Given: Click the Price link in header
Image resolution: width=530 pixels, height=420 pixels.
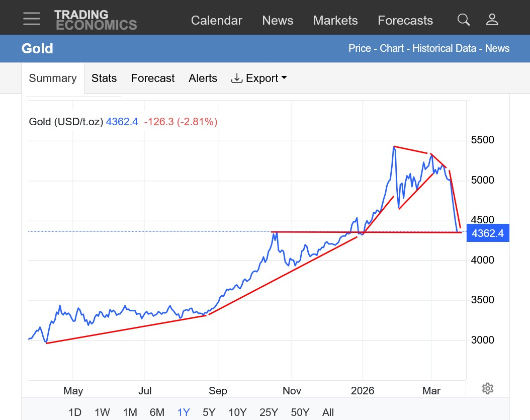Looking at the screenshot, I should (360, 49).
